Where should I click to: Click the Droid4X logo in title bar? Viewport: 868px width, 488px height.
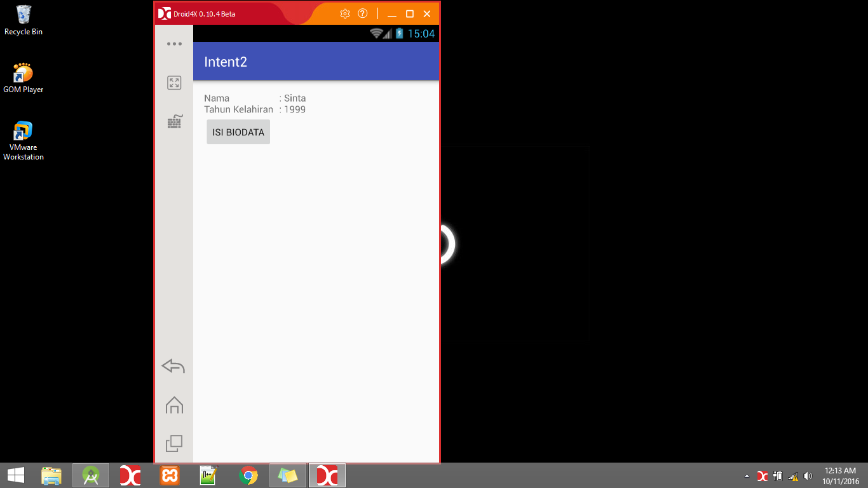coord(164,13)
